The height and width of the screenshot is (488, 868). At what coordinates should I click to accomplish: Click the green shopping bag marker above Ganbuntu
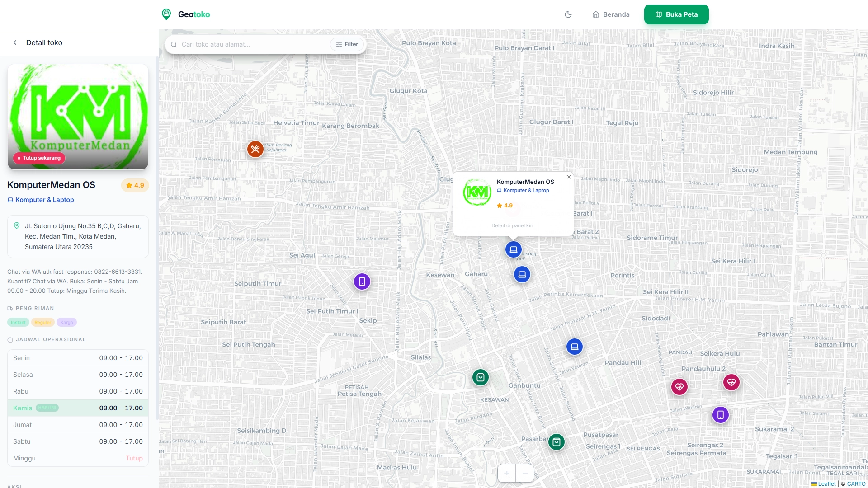[x=481, y=377]
